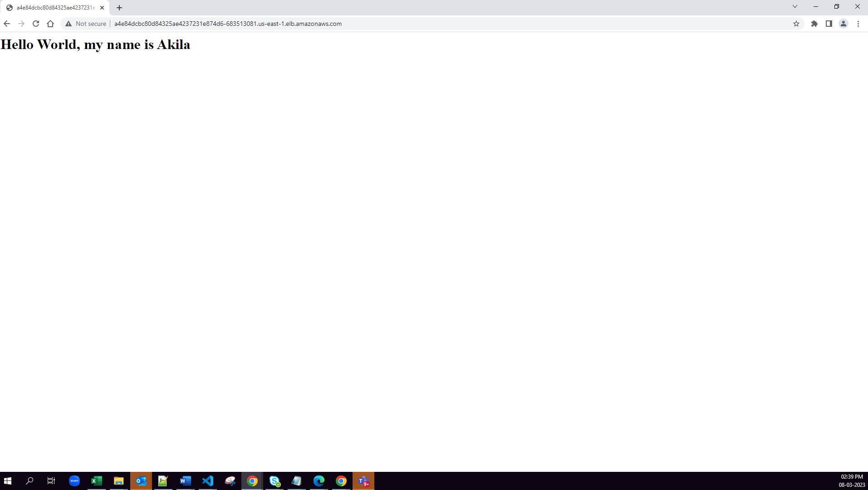
Task: Open the Chrome icon beside the Teams icon
Action: tap(341, 481)
